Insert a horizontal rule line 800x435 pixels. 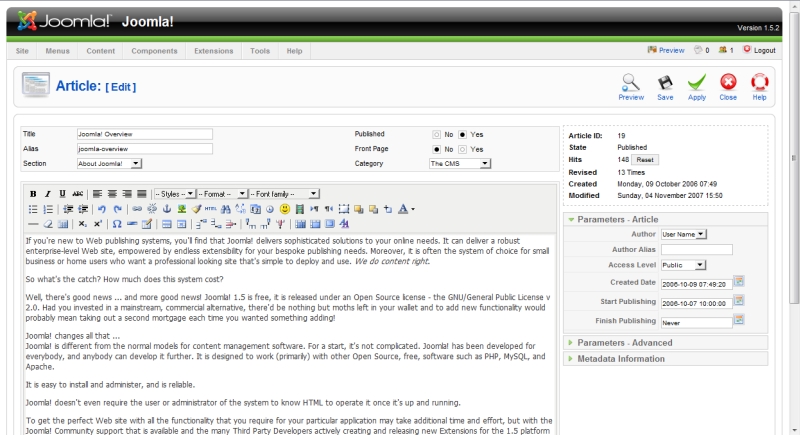point(33,224)
